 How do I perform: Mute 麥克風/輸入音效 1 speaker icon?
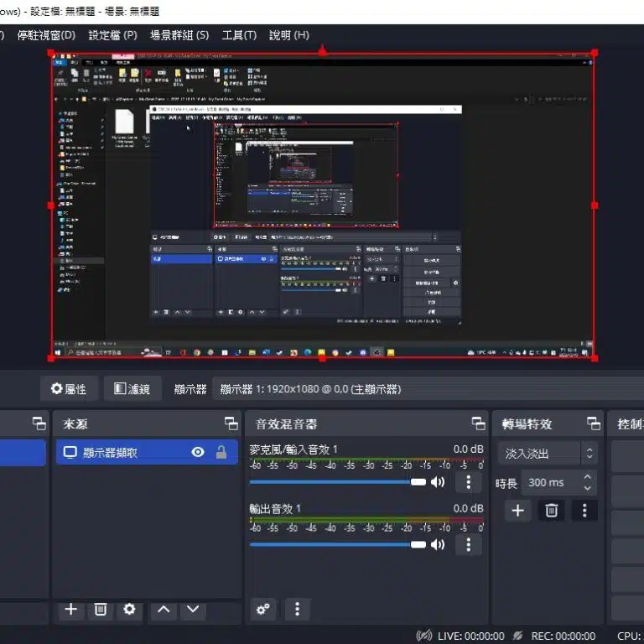tap(438, 482)
